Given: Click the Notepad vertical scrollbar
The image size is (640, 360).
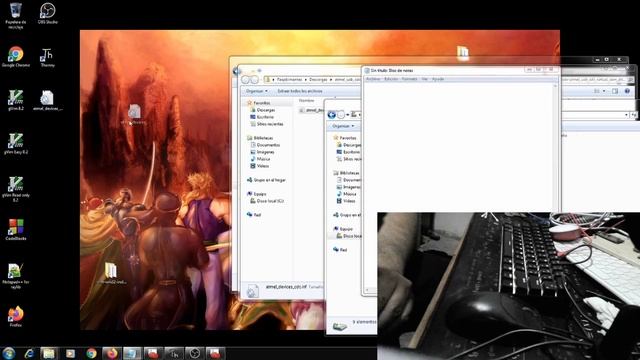Looking at the screenshot, I should point(555,147).
